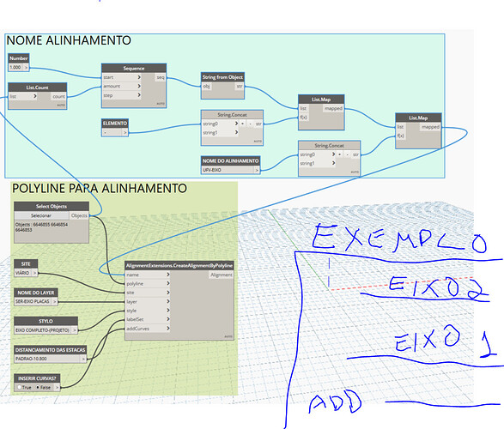Image resolution: width=504 pixels, height=429 pixels.
Task: Select the STYLO node title
Action: (x=46, y=321)
